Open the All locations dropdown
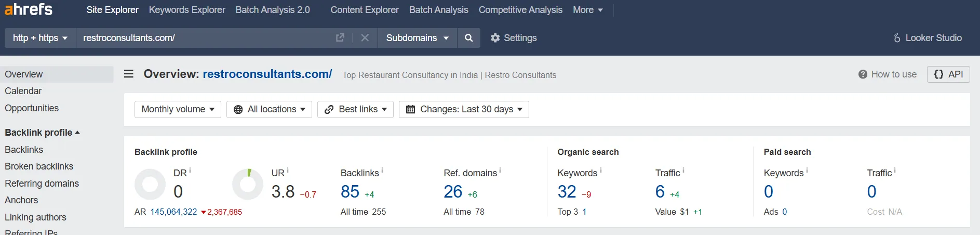 [269, 109]
